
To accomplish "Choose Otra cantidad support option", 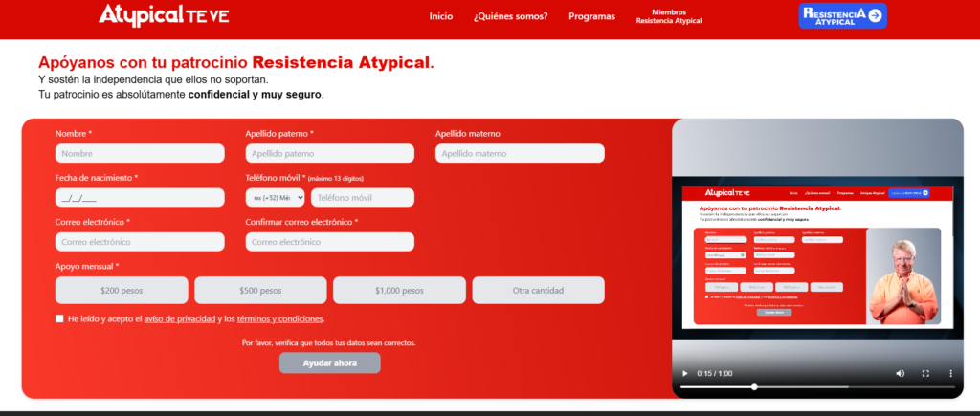I will (538, 290).
